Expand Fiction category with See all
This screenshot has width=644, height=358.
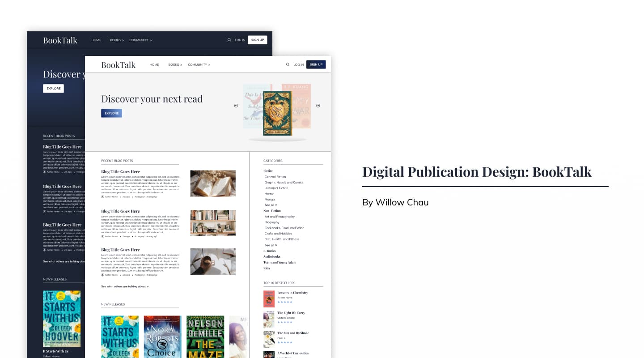pos(271,205)
